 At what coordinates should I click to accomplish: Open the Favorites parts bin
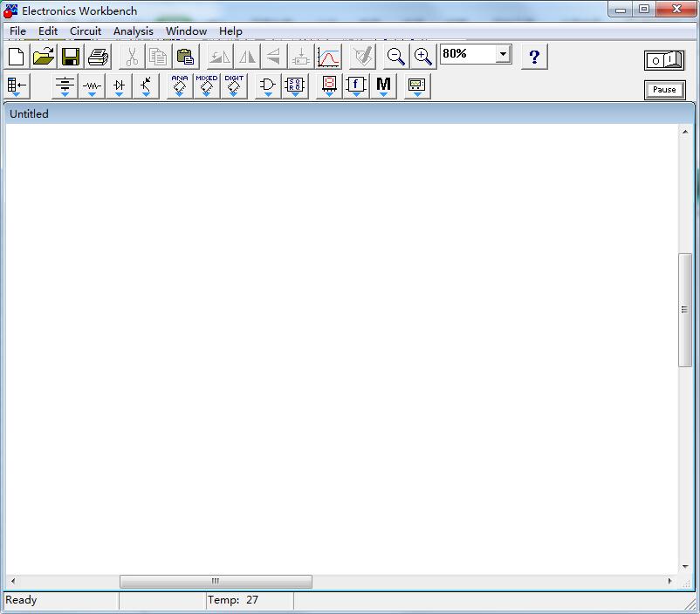(17, 86)
